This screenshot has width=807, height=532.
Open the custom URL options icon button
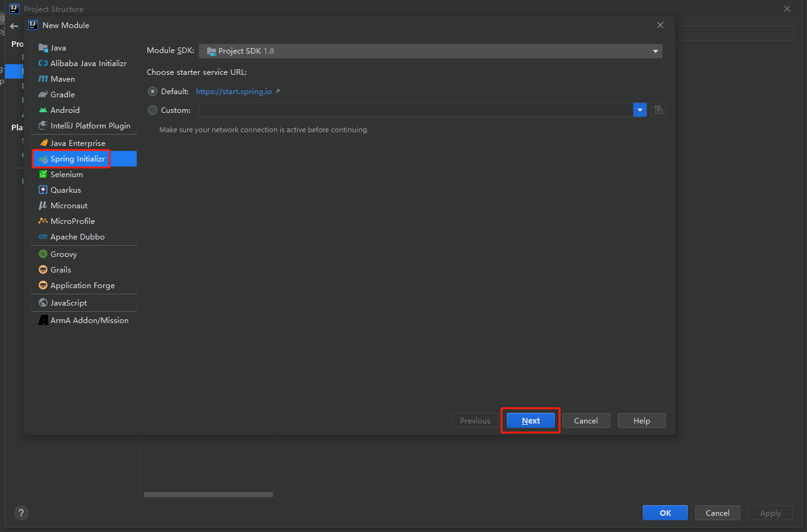pos(658,110)
